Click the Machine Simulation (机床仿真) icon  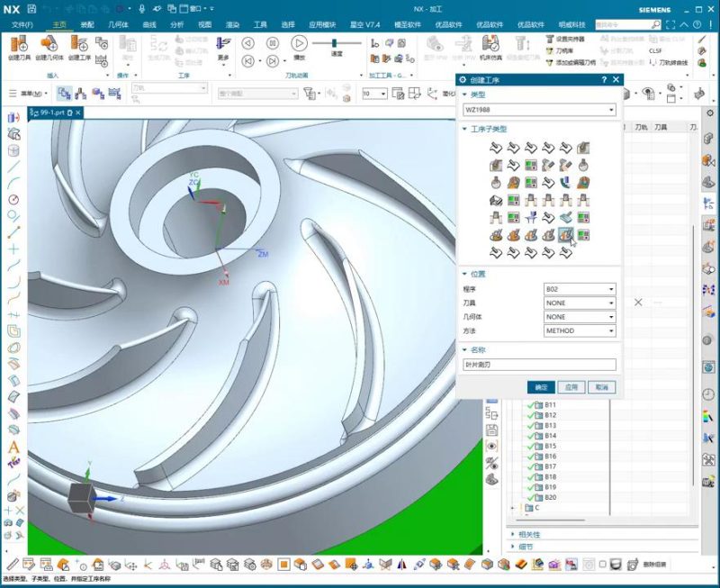(490, 47)
